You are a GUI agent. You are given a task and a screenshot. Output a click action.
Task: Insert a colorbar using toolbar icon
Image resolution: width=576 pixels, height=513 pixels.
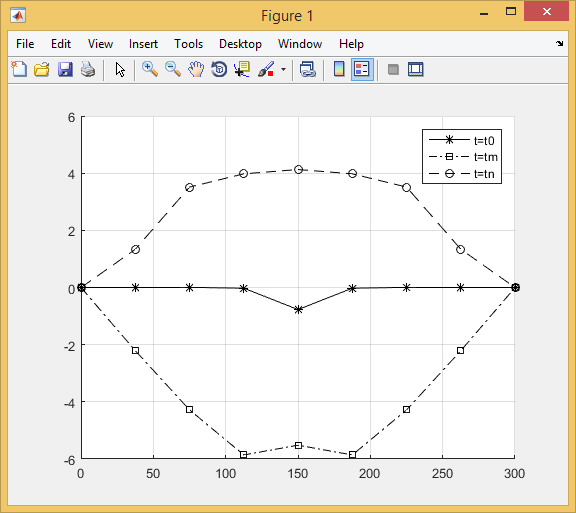[x=339, y=69]
